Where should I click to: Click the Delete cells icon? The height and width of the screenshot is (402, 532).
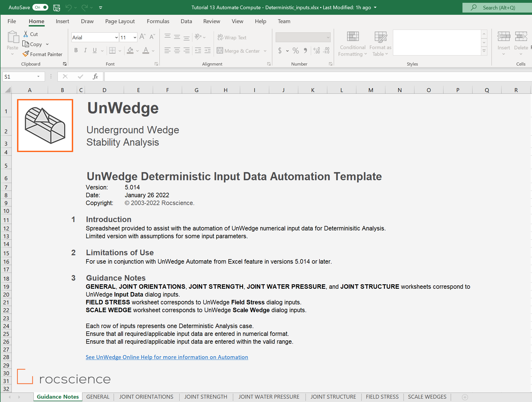[521, 37]
